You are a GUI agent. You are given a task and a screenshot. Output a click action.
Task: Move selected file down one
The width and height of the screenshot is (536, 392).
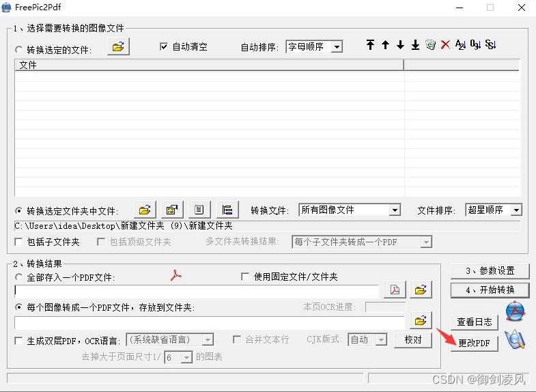[400, 44]
